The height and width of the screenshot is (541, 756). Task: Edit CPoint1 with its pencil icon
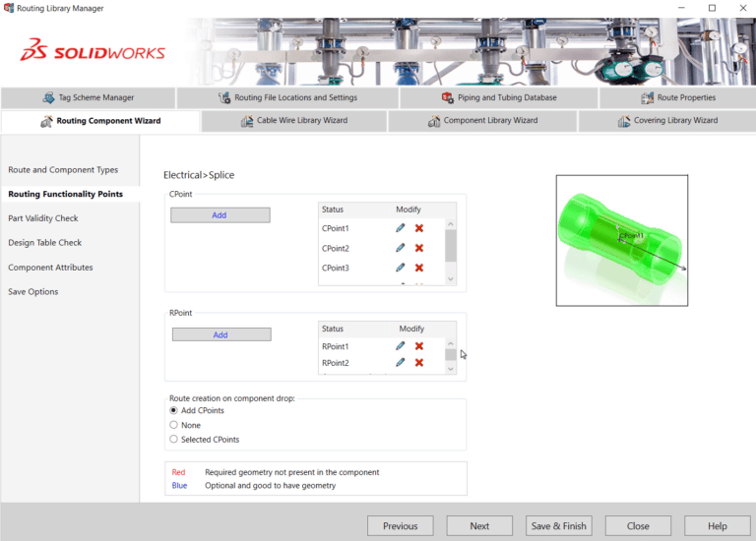click(x=401, y=228)
